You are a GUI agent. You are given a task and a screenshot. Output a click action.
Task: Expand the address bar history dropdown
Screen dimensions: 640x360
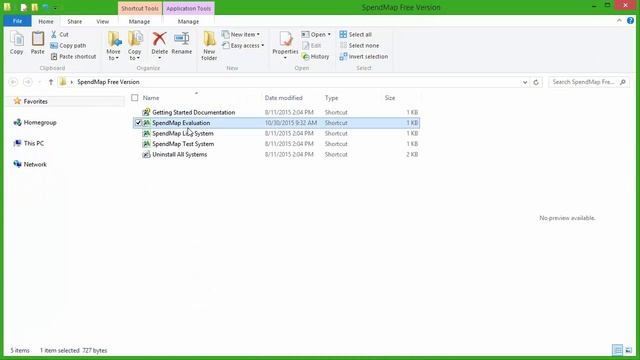525,82
